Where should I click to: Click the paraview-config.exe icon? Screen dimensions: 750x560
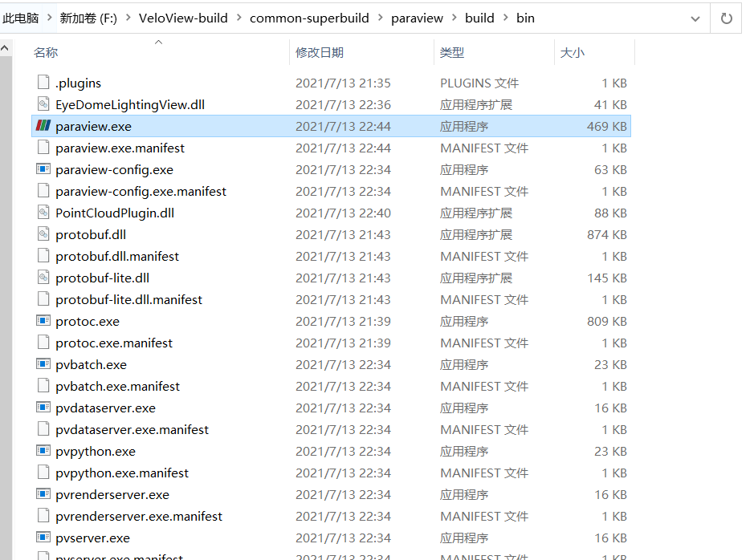coord(43,168)
